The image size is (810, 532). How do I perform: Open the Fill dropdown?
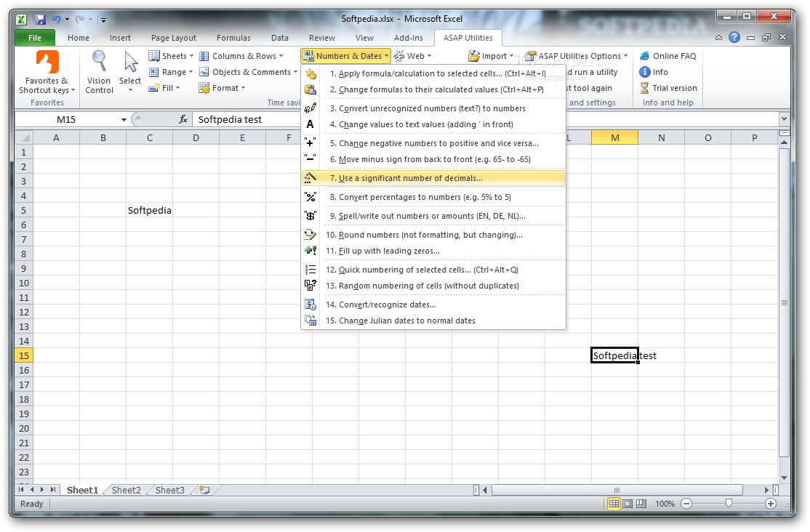click(x=164, y=88)
